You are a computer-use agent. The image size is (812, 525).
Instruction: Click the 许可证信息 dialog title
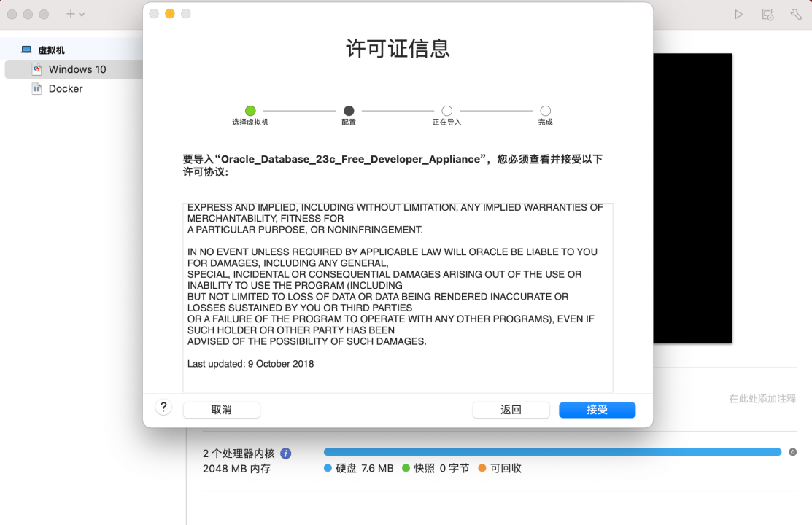(398, 49)
